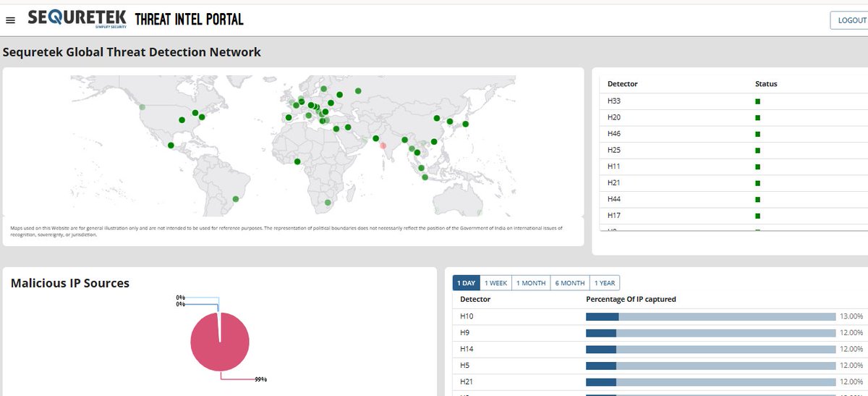868x396 pixels.
Task: Switch to the 1 WEEK tab
Action: point(496,283)
